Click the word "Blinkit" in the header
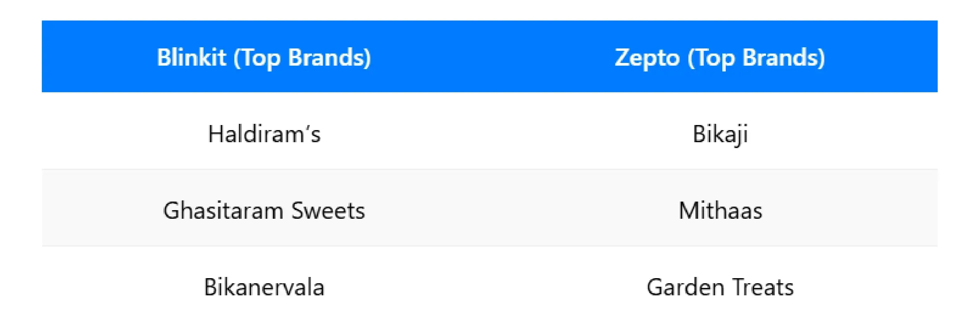 coord(192,57)
